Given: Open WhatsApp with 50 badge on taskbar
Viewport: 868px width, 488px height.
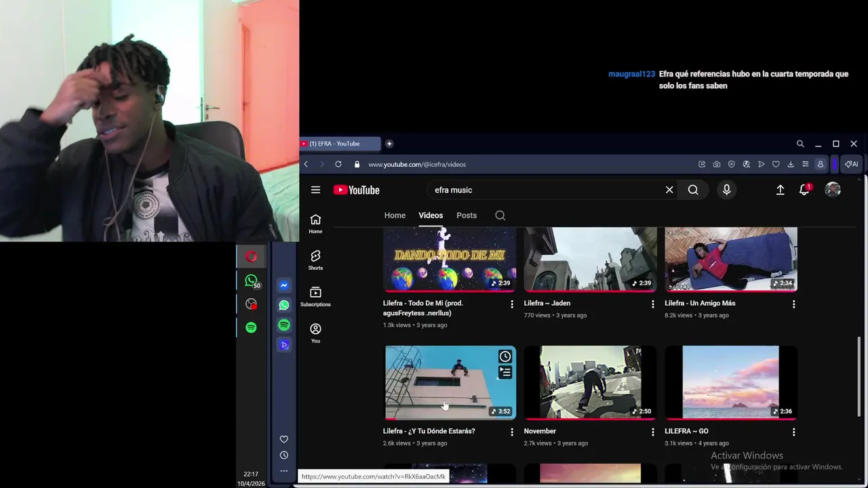Looking at the screenshot, I should 252,281.
